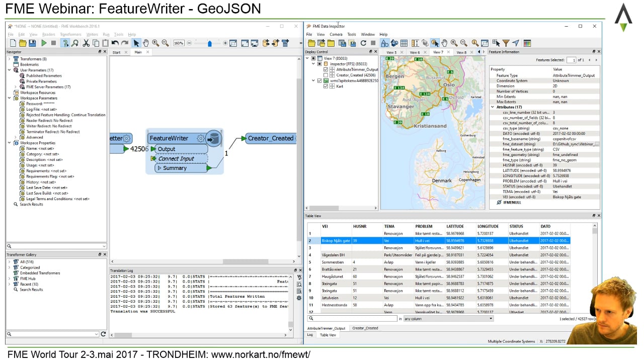Select the Workbench pointer select tool
This screenshot has width=644, height=362.
[136, 43]
